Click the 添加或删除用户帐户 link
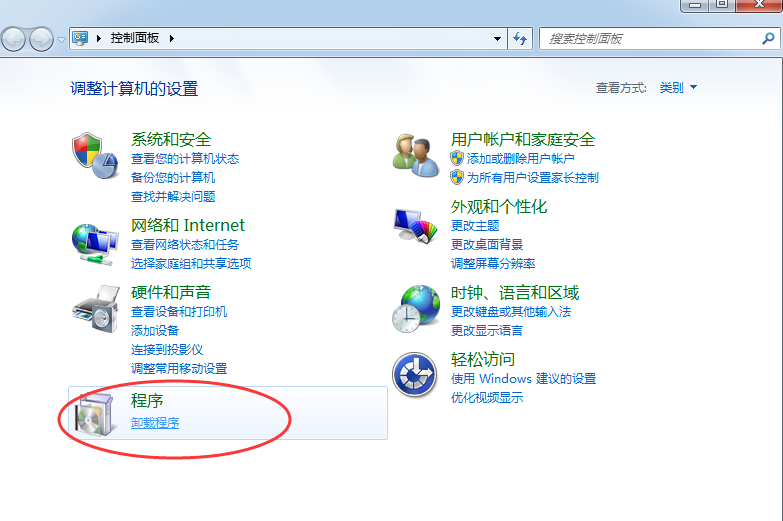 (520, 159)
